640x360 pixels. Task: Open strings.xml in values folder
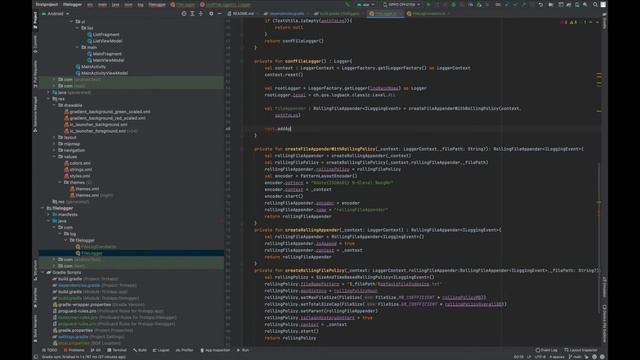click(81, 169)
